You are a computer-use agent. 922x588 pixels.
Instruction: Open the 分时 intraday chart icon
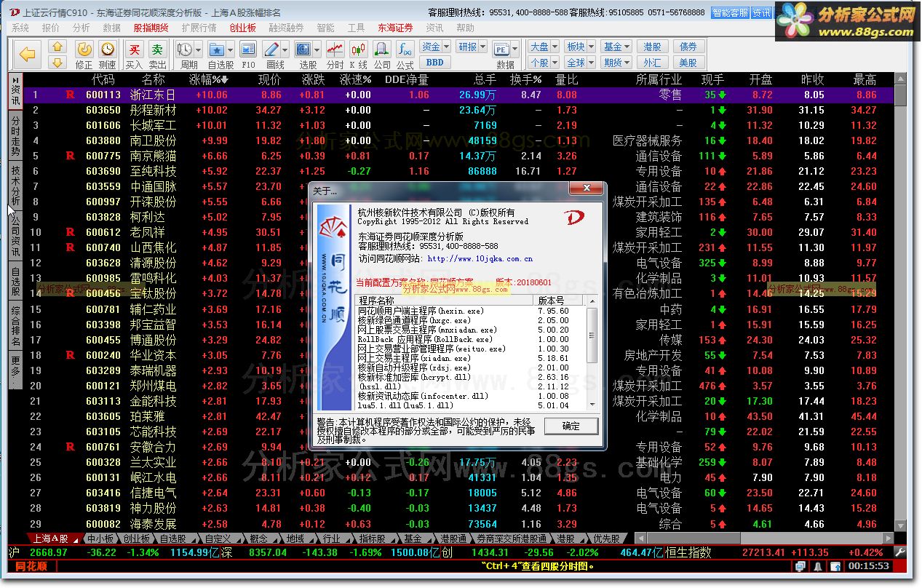[x=335, y=49]
